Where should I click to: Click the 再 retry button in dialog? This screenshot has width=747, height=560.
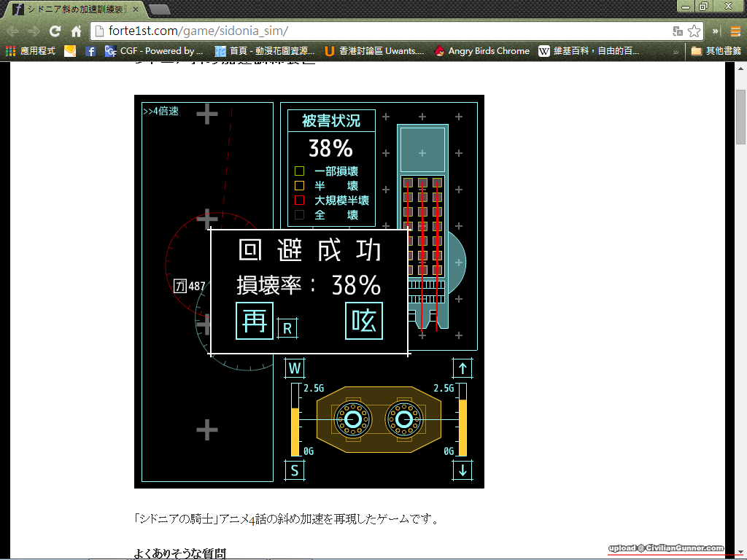(x=254, y=321)
